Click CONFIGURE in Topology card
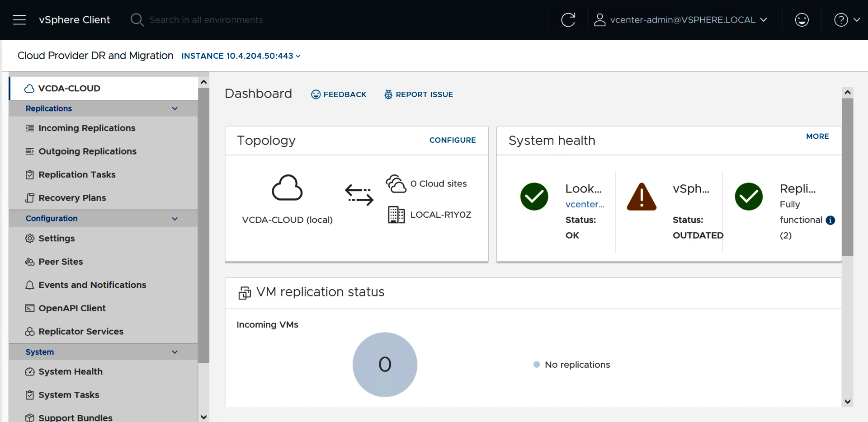 pos(452,140)
